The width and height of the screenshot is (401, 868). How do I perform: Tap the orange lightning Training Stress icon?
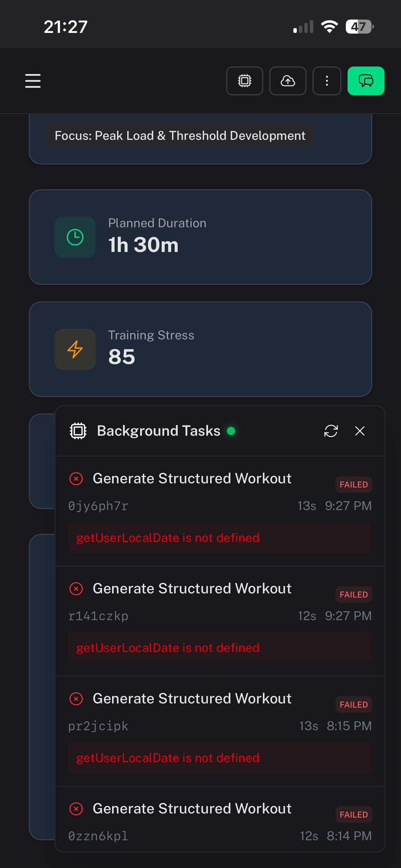coord(75,349)
